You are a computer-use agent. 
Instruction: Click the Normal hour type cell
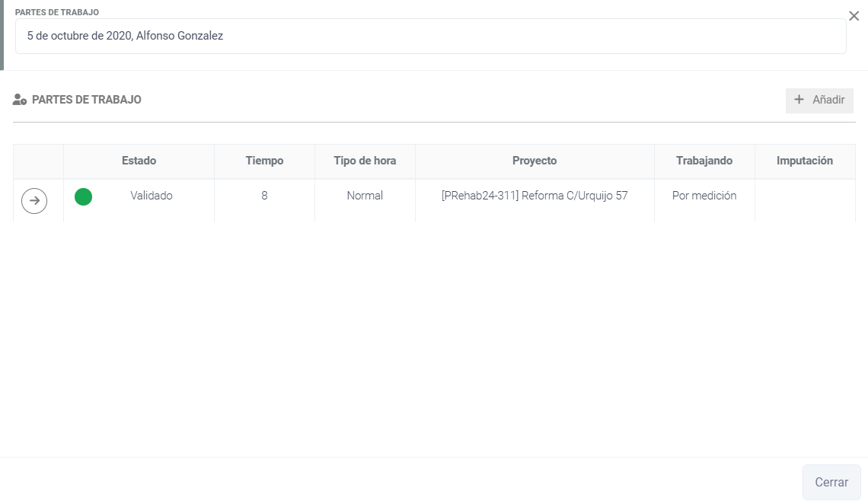tap(365, 196)
